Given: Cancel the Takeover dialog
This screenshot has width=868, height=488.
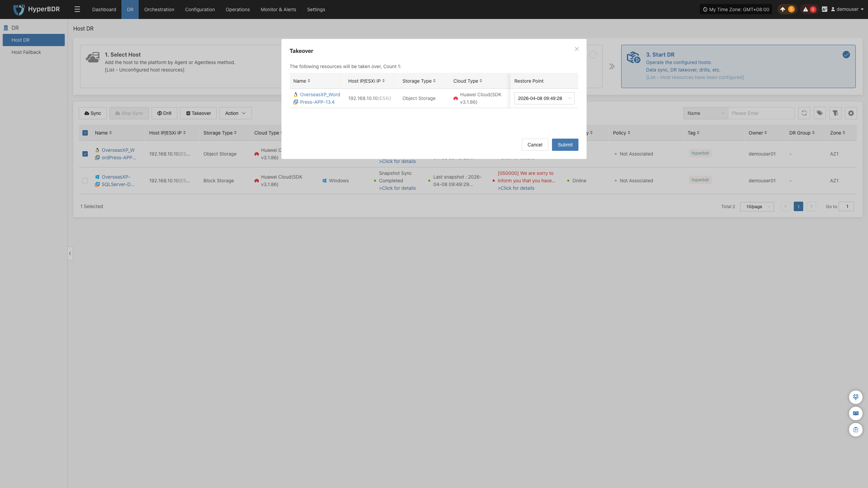Looking at the screenshot, I should 535,145.
